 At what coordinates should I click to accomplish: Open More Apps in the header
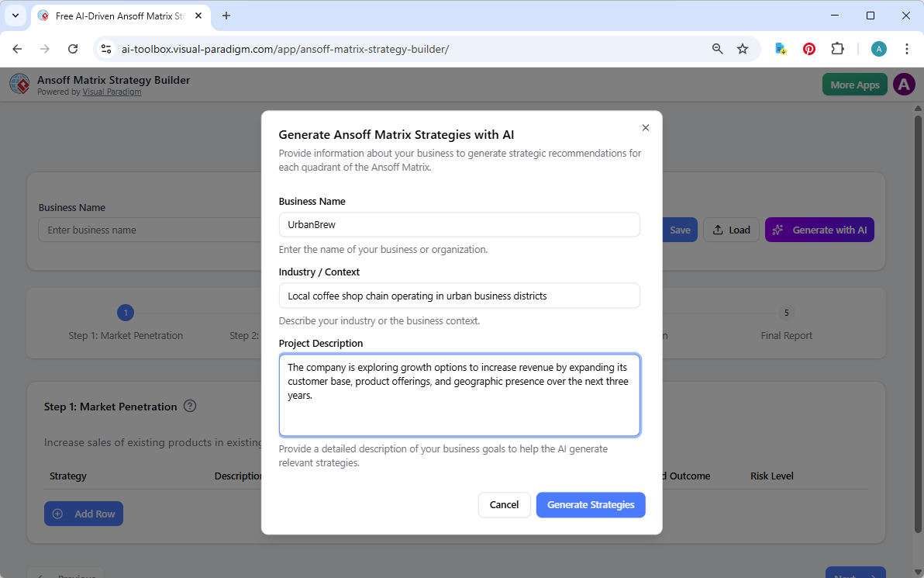(854, 84)
